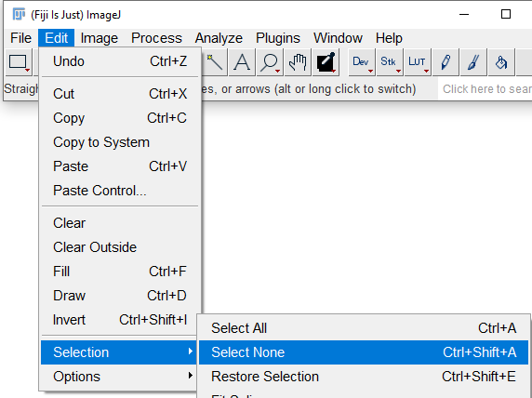Choose Select None in submenu
Screen dimensions: 532x398
[x=364, y=352]
